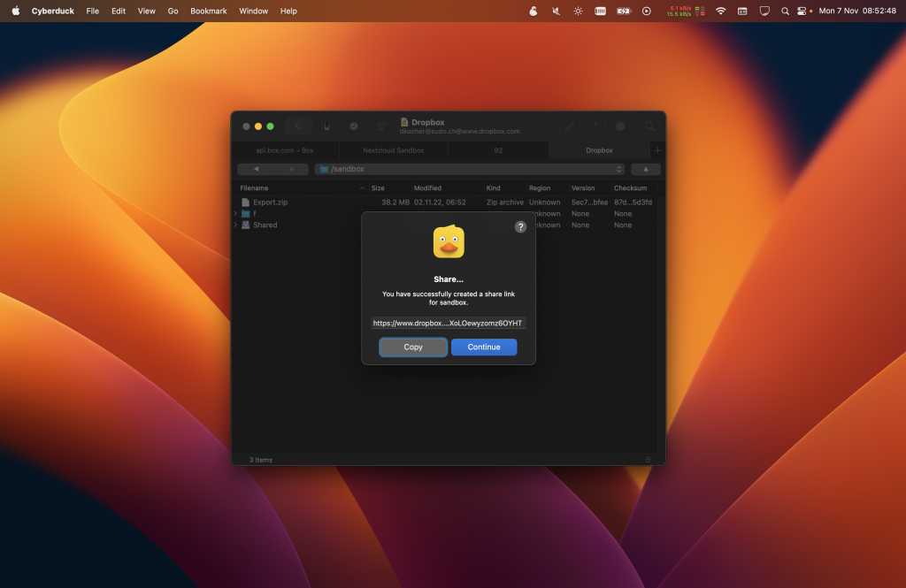Click the share link URL field
This screenshot has width=906, height=588.
tap(448, 323)
